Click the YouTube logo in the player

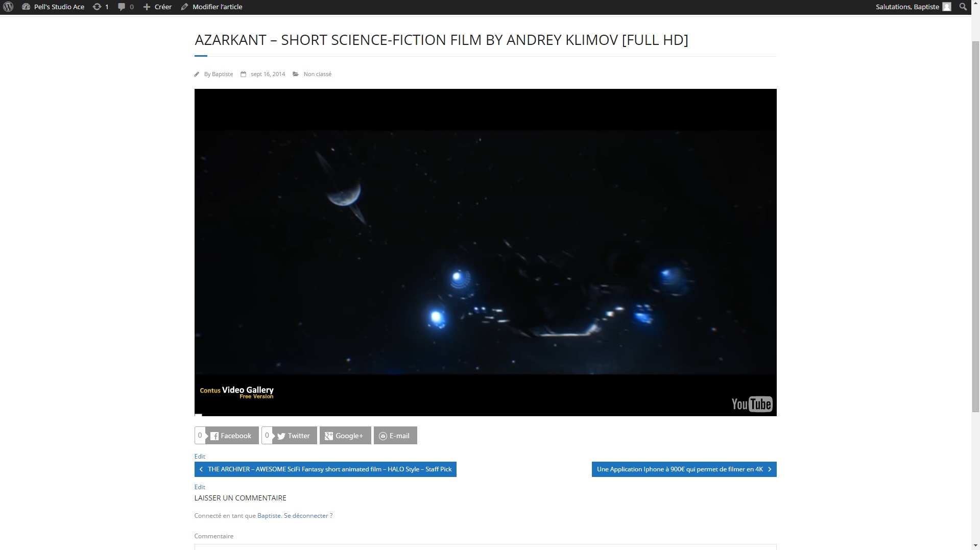(x=752, y=404)
